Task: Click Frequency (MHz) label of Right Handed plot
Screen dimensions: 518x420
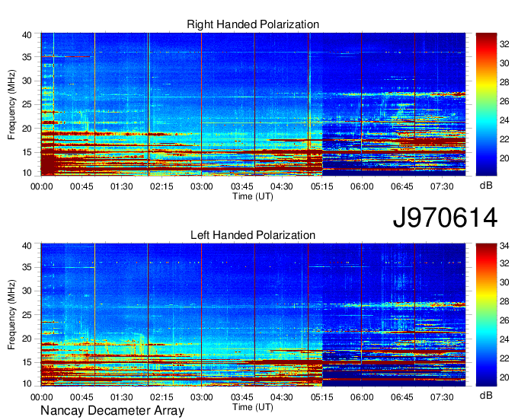Action: coord(11,104)
